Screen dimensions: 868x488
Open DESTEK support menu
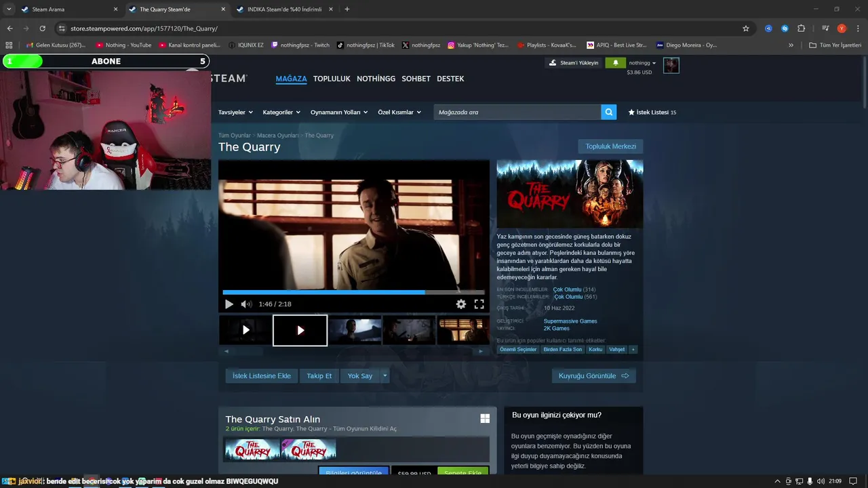click(x=450, y=79)
